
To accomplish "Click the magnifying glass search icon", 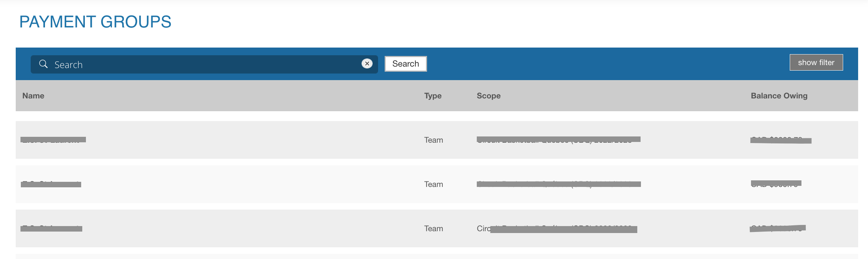I will [43, 64].
